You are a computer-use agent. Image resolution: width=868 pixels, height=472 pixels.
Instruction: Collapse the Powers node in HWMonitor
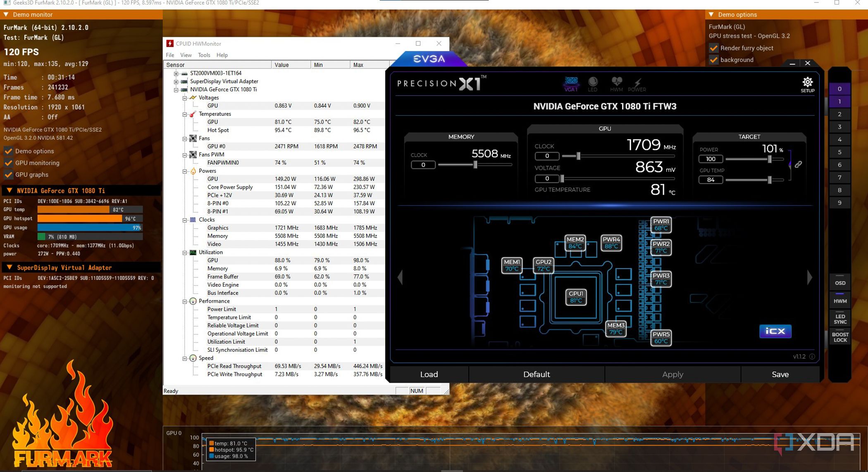(184, 171)
